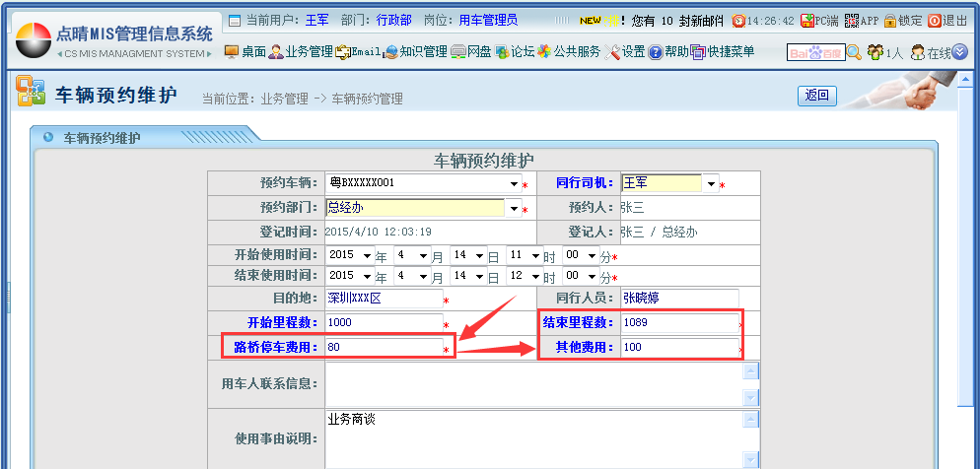Click the 返回 back button

pos(816,96)
